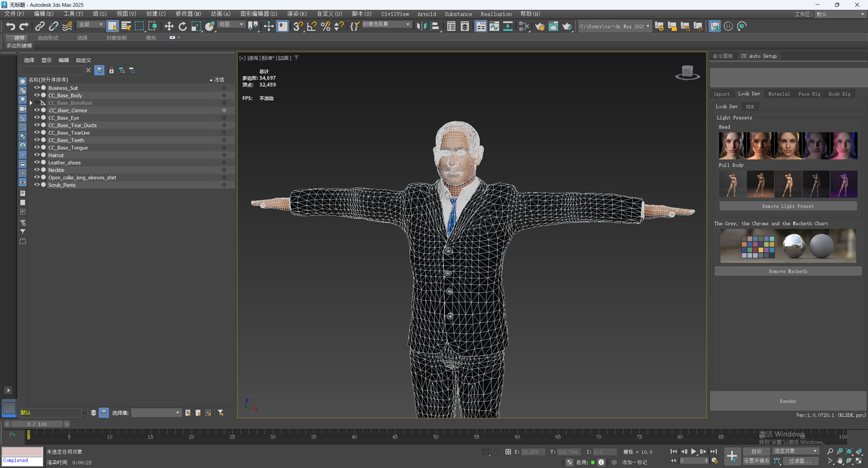Open the Curve Editor icon
The width and height of the screenshot is (868, 468).
click(494, 26)
